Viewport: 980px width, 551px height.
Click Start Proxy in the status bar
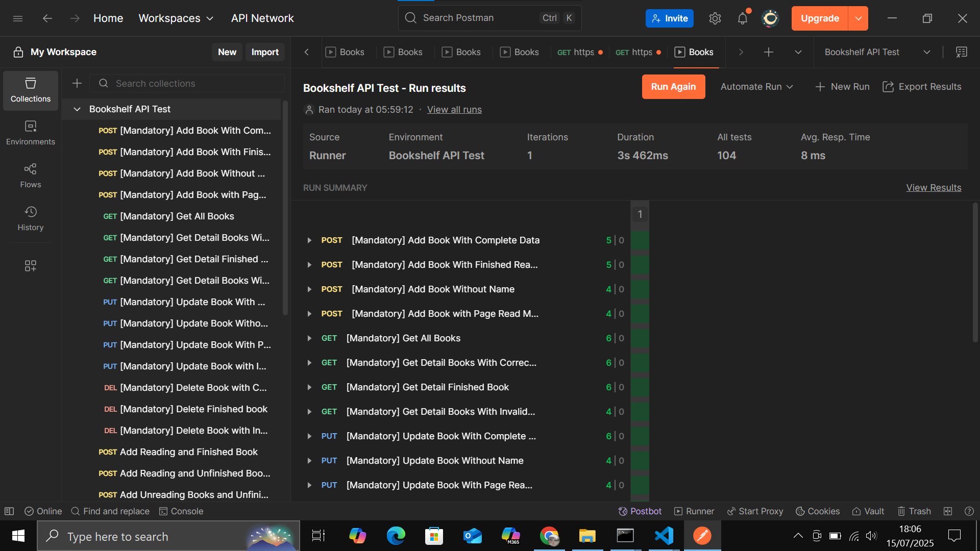tap(755, 511)
